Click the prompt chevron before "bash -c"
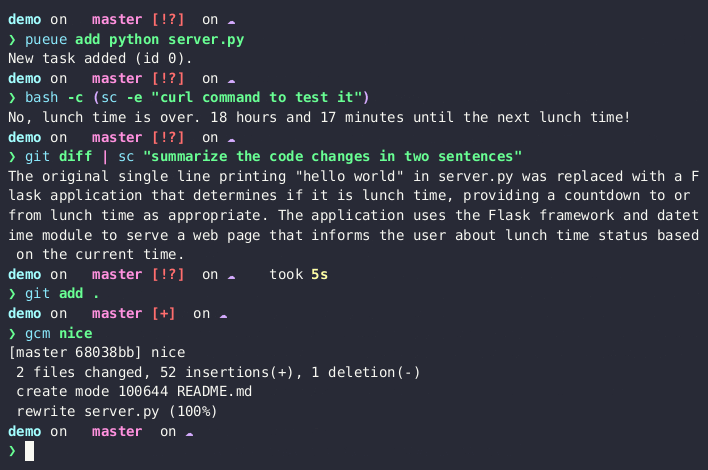This screenshot has height=470, width=708. pyautogui.click(x=12, y=98)
